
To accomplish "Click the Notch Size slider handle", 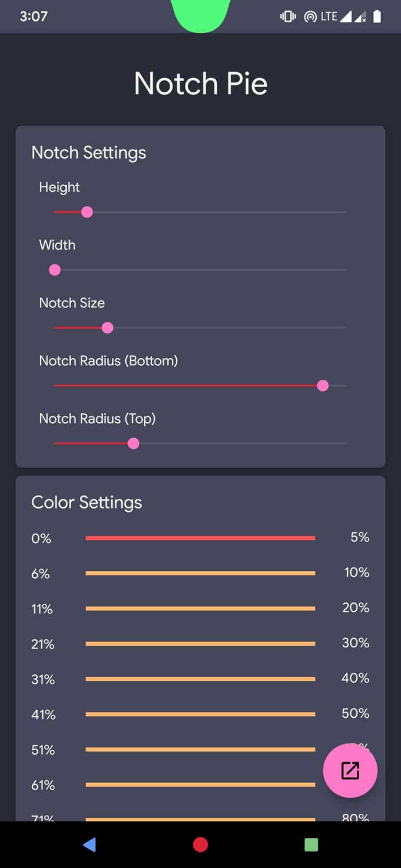I will click(108, 328).
